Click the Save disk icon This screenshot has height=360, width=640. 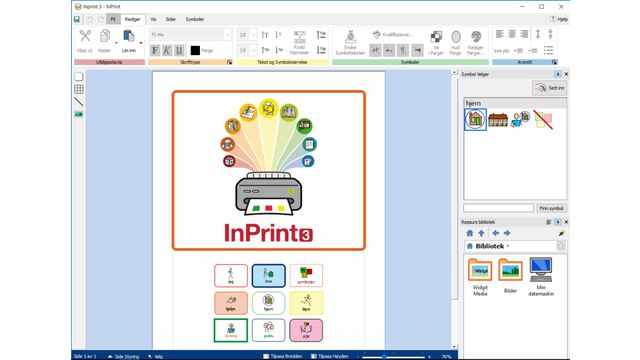77,19
